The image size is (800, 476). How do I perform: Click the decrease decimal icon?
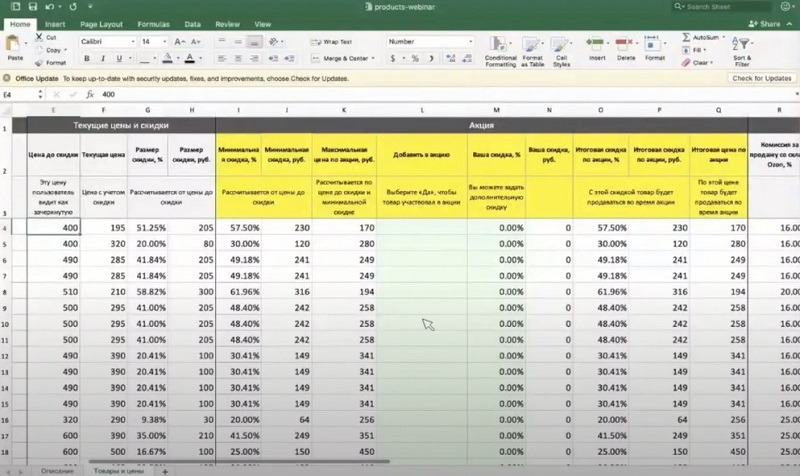(467, 59)
